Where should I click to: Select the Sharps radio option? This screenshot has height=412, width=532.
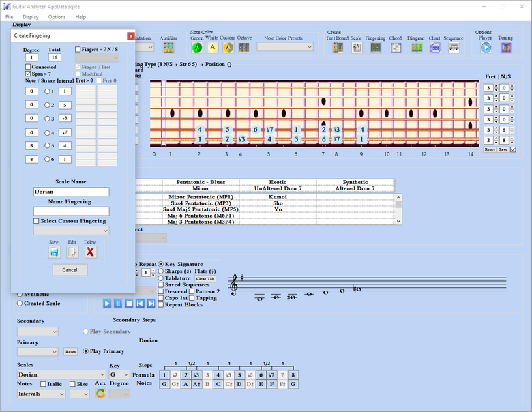[x=161, y=271]
